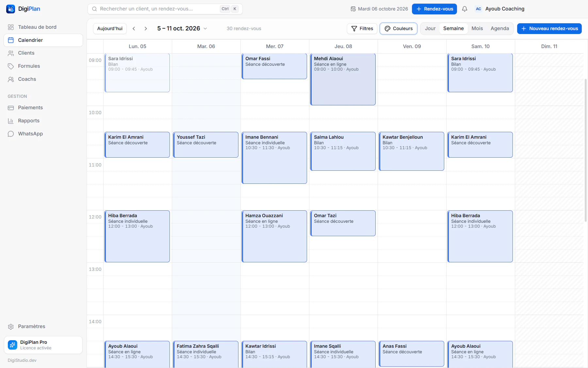The height and width of the screenshot is (368, 588).
Task: Click the calendar icon beside Mardi 06 octobre
Action: tap(353, 9)
